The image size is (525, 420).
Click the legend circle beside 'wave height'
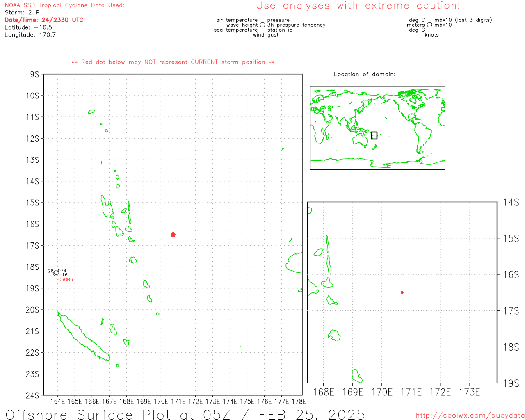click(x=262, y=25)
